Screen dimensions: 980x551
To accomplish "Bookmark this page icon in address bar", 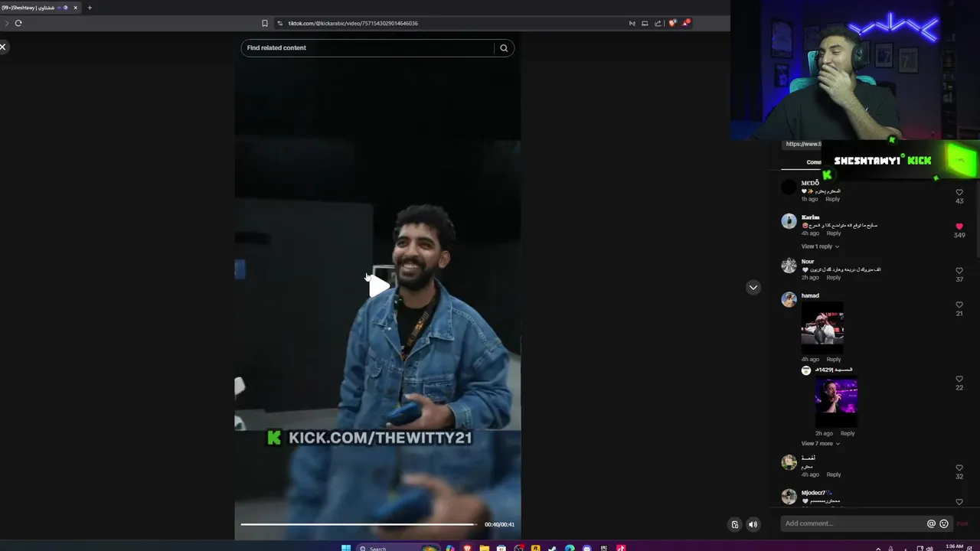I will pyautogui.click(x=265, y=23).
